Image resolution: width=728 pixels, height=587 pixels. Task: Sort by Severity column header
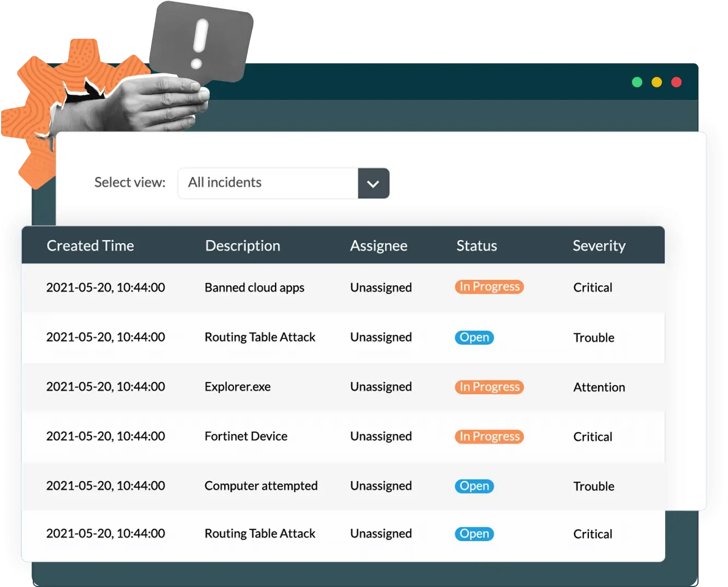[599, 246]
